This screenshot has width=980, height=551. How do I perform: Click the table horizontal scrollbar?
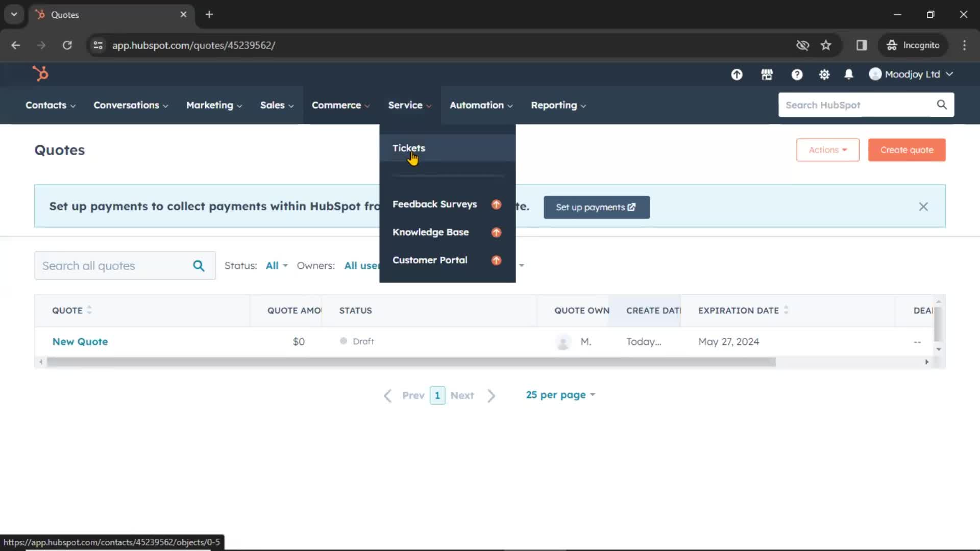411,362
